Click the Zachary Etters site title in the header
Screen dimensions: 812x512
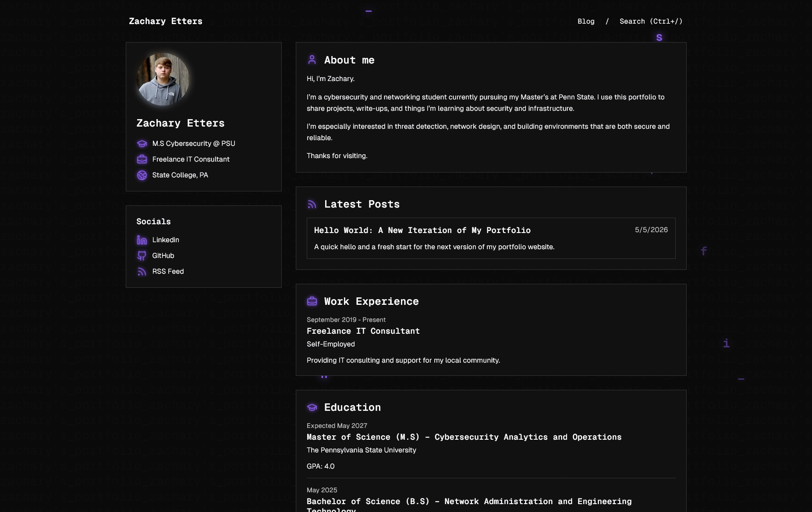tap(166, 21)
